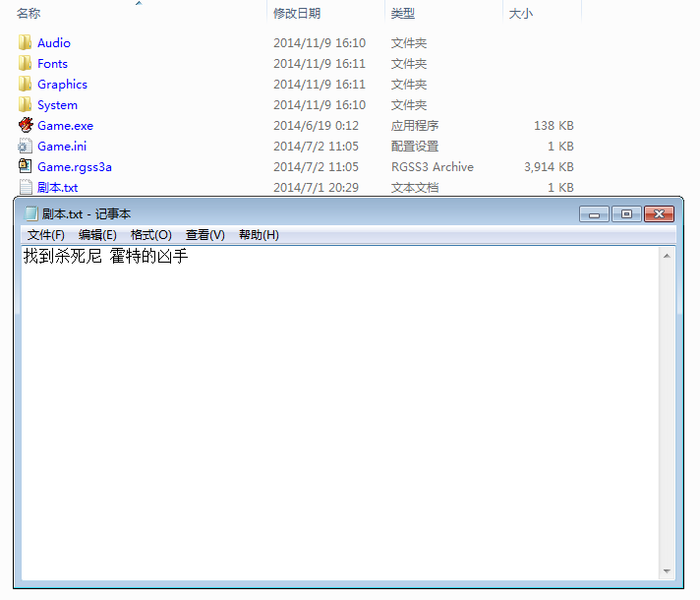The height and width of the screenshot is (600, 700).
Task: Click the Game.rgss3a archive icon
Action: [25, 166]
